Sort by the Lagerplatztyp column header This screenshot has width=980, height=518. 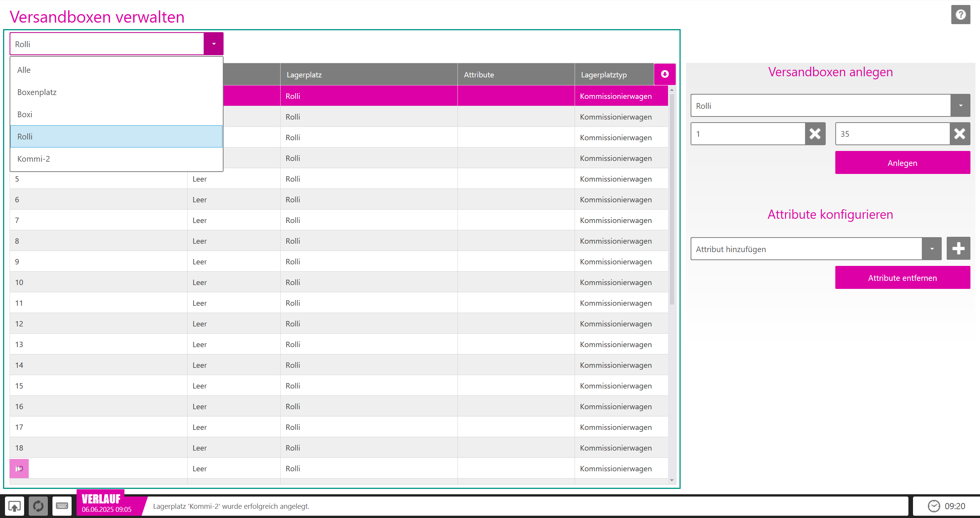point(604,75)
